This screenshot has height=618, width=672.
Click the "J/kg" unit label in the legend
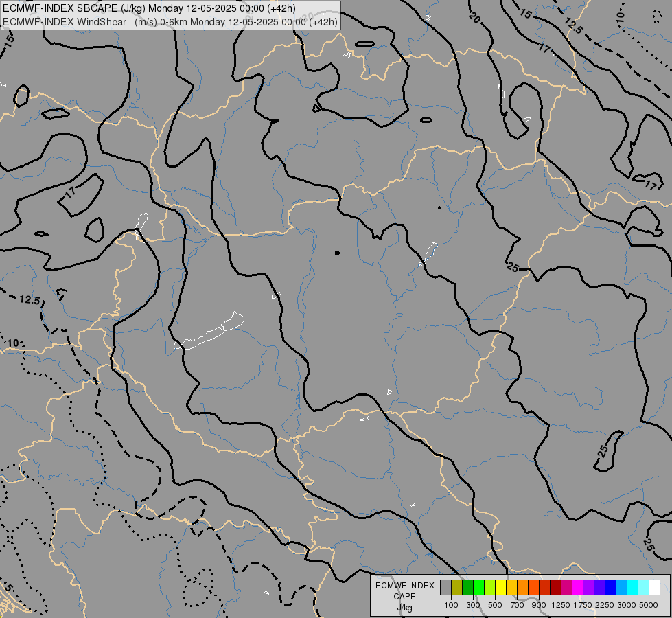click(x=404, y=608)
